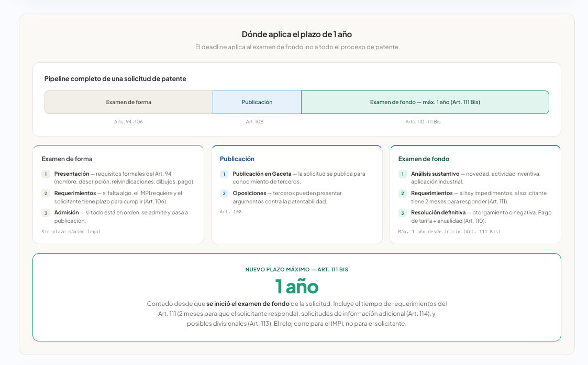Click the 'Examen de forma' card title
588x365 pixels.
[66, 159]
